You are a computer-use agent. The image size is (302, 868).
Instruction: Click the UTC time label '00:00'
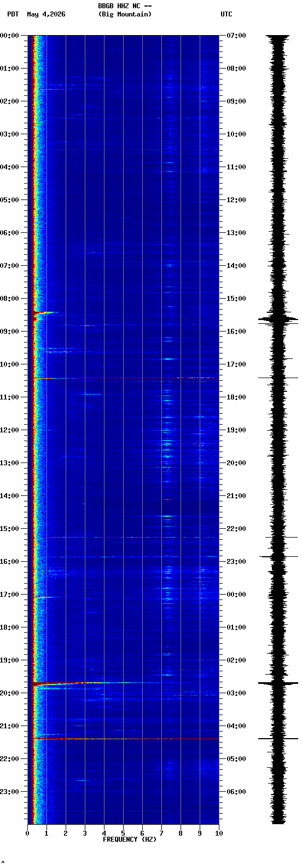pyautogui.click(x=236, y=595)
